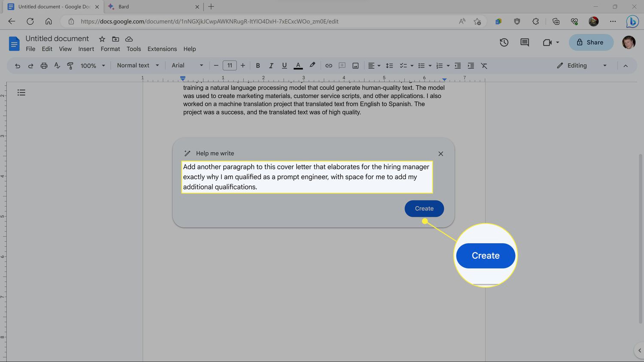Expand the Arial font dropdown
The image size is (644, 362).
click(187, 66)
